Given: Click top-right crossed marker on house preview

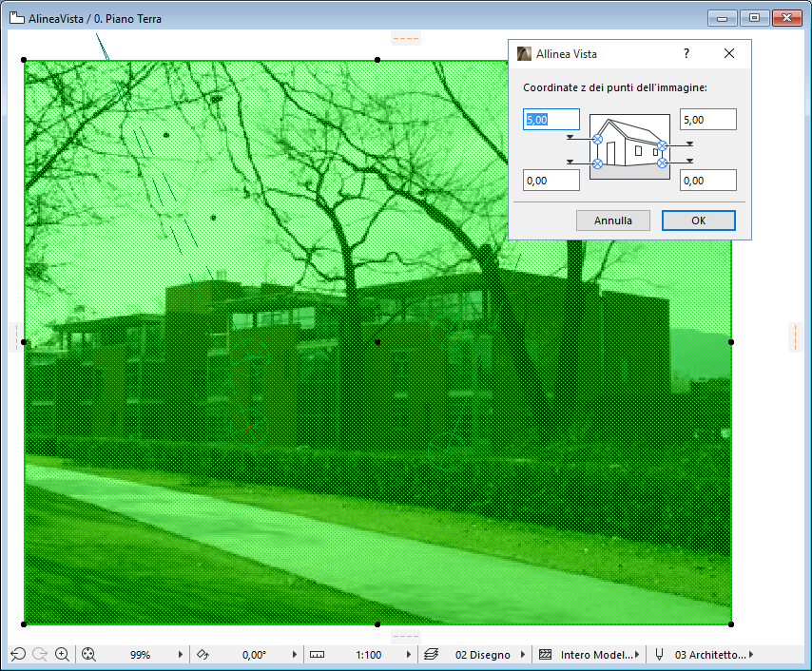Looking at the screenshot, I should pos(662,145).
